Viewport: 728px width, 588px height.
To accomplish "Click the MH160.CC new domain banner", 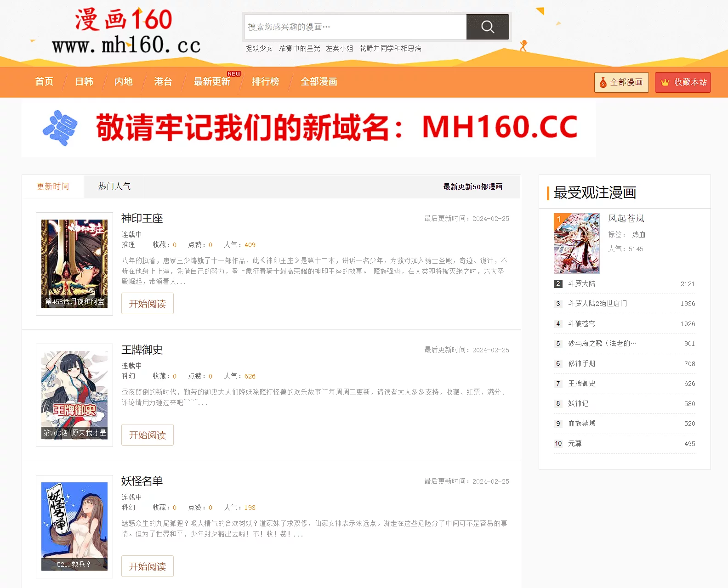I will tap(308, 128).
